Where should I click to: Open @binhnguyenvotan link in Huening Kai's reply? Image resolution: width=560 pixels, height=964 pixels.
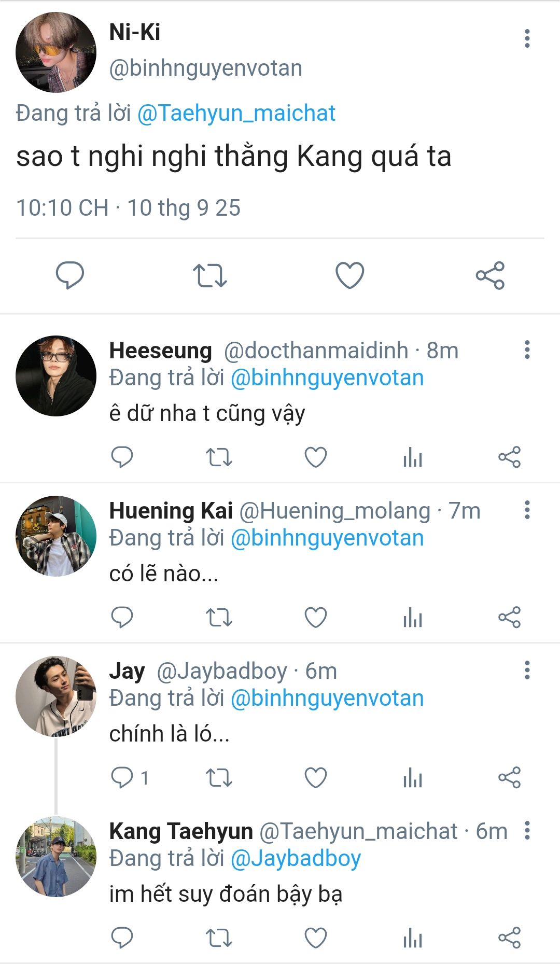pos(327,538)
